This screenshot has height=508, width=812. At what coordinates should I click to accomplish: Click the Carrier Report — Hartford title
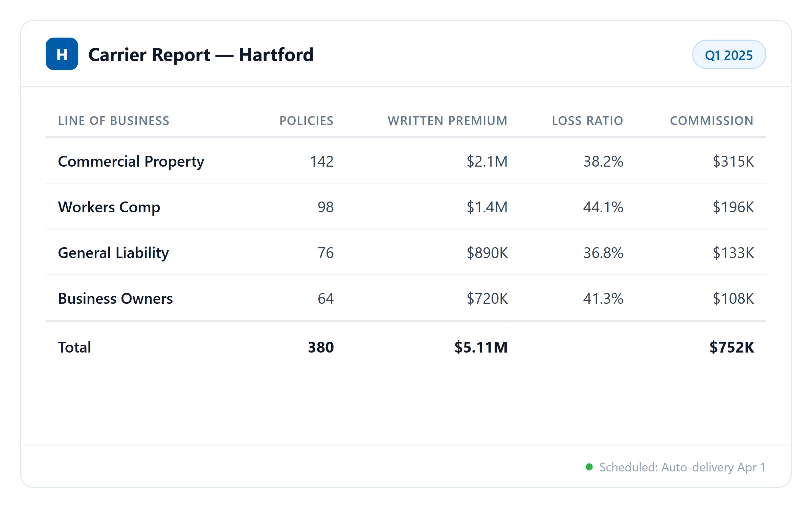pos(201,54)
